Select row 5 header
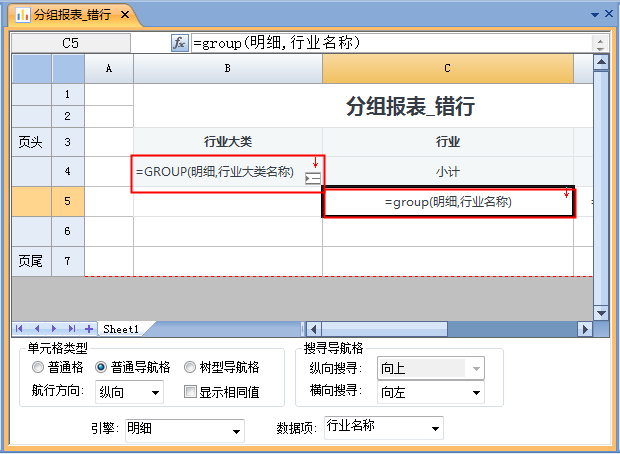This screenshot has width=620, height=454. pos(68,201)
